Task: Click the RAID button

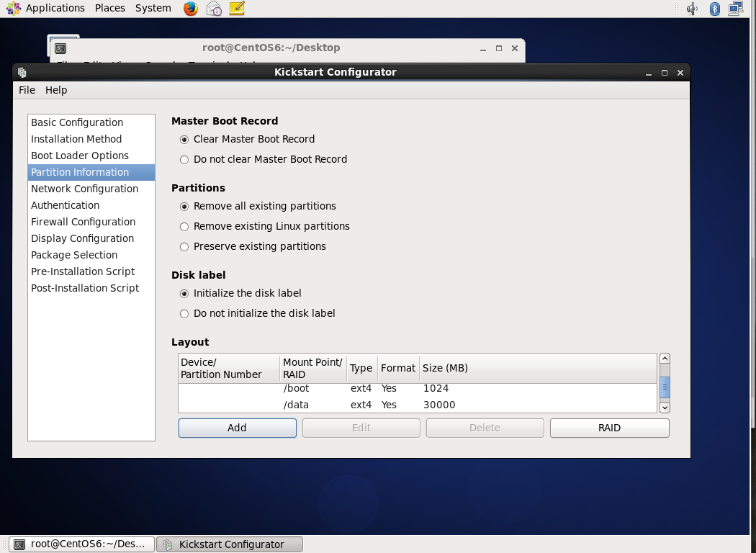Action: click(609, 428)
